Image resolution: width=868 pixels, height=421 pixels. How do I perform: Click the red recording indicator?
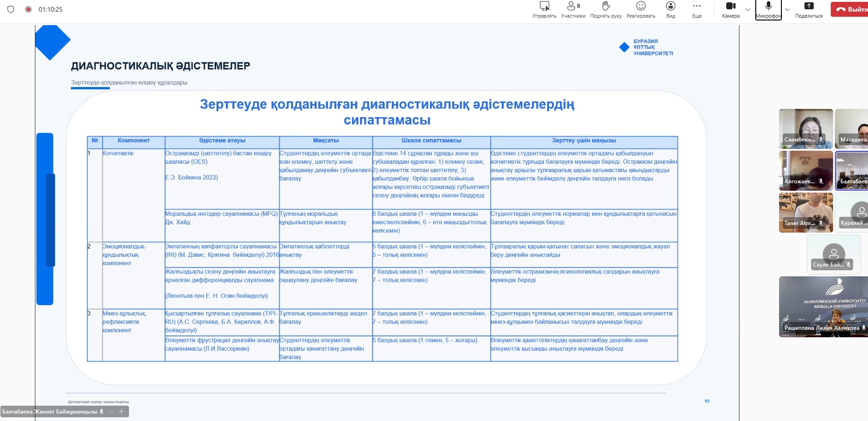(x=28, y=9)
